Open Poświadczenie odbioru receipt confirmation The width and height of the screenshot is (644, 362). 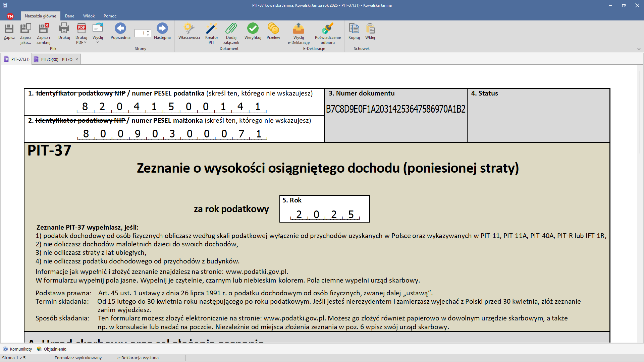point(328,34)
